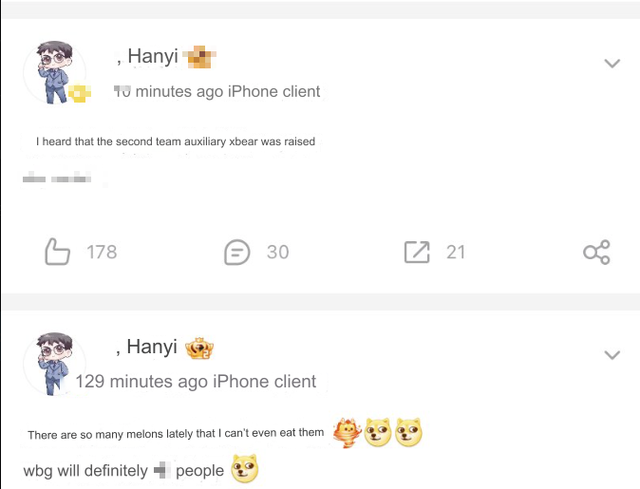Click the melon-eating emoji in second post
The image size is (640, 489).
tap(346, 433)
